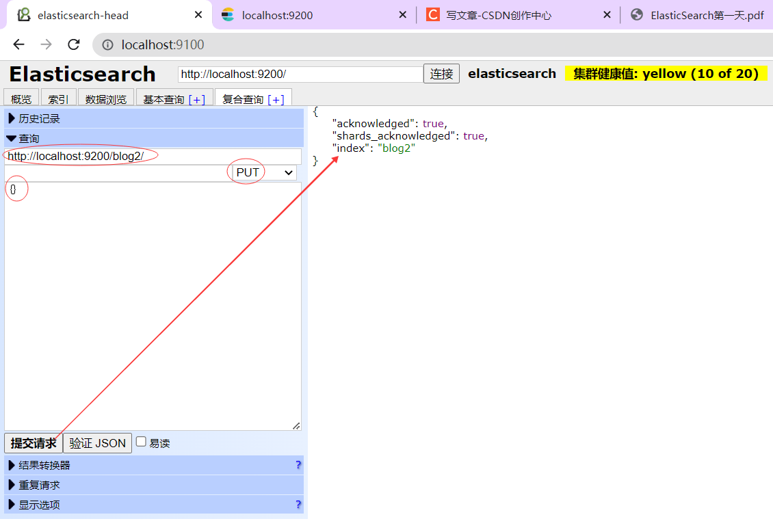This screenshot has height=532, width=773.
Task: Click the 连接 button
Action: (441, 73)
